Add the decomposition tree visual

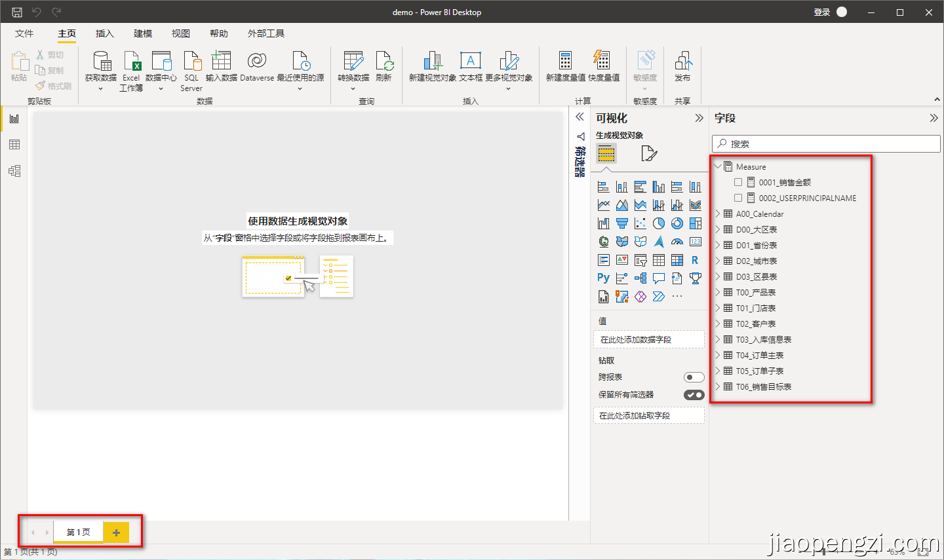[640, 278]
